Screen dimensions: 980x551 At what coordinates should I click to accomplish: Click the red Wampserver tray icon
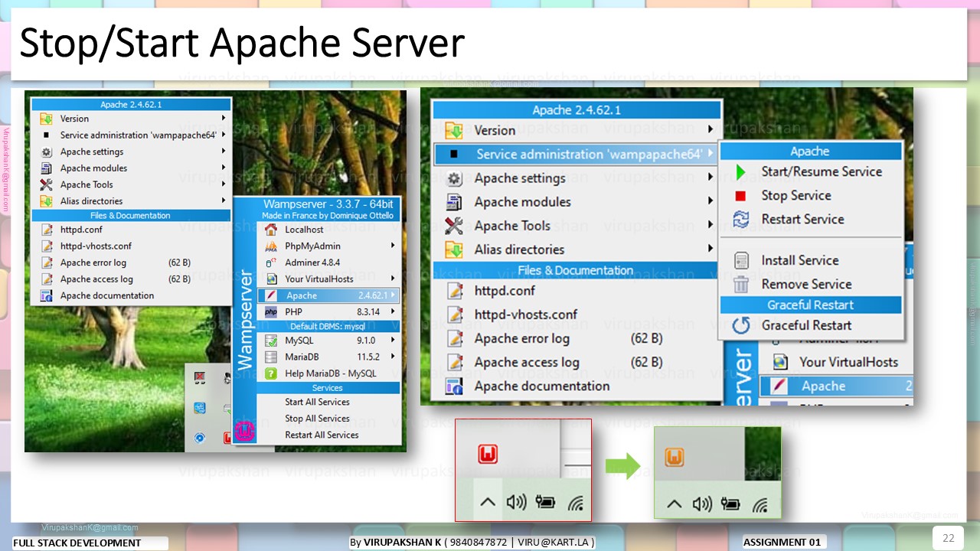pos(488,455)
